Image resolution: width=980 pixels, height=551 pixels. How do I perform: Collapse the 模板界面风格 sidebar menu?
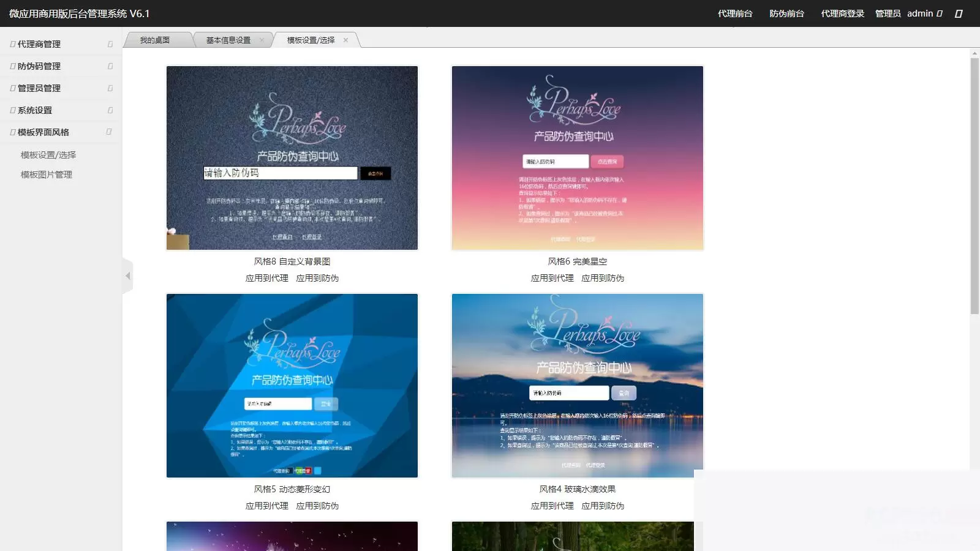(61, 132)
